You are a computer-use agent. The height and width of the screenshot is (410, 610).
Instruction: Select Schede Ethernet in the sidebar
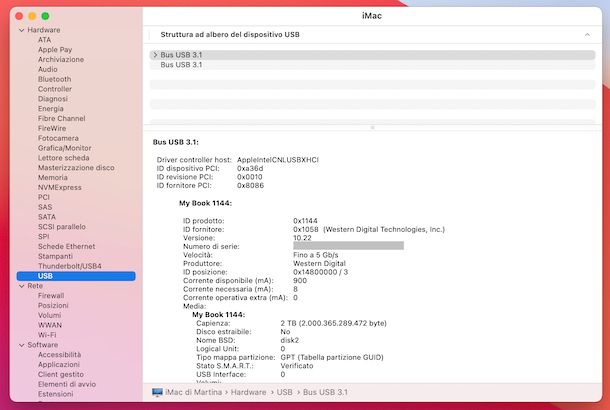point(67,246)
